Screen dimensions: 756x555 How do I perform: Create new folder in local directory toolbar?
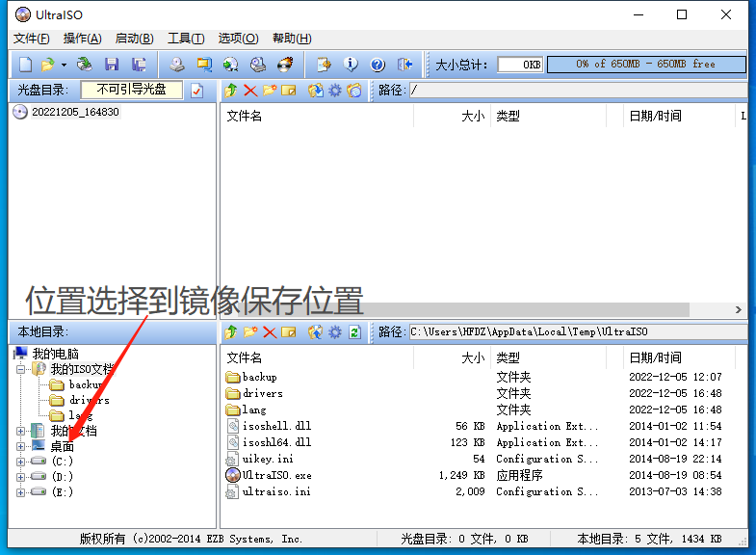tap(250, 331)
